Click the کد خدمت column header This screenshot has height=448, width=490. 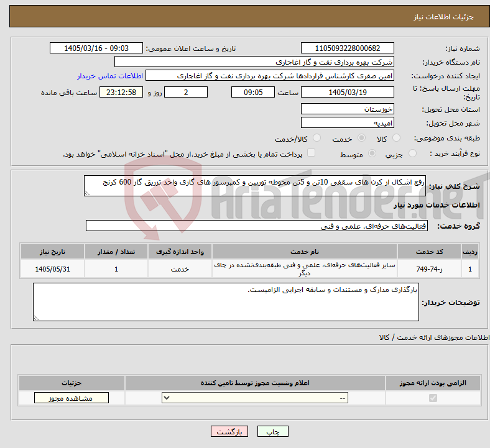click(x=430, y=252)
